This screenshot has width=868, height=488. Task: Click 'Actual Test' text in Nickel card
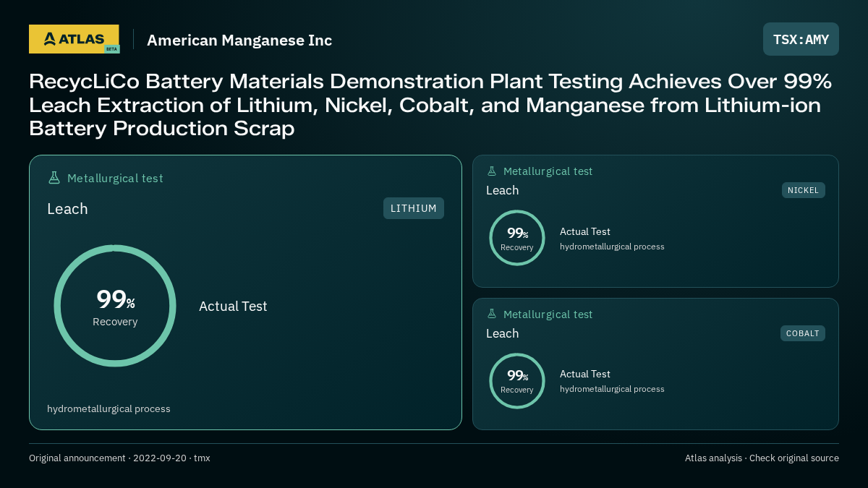[585, 231]
